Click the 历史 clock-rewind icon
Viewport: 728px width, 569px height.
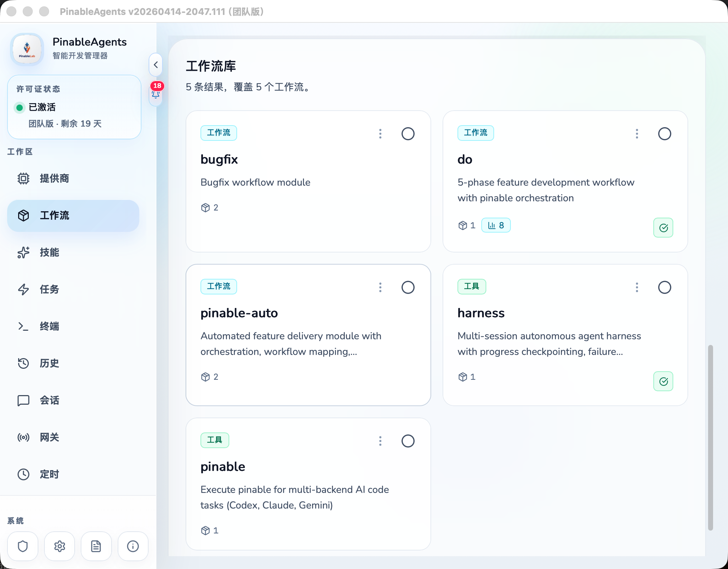coord(23,363)
